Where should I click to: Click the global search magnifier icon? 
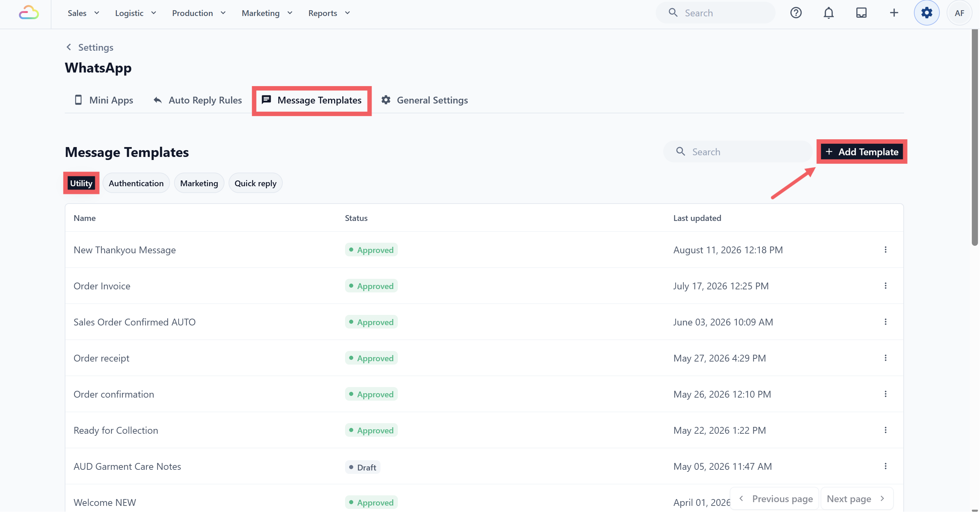click(673, 13)
